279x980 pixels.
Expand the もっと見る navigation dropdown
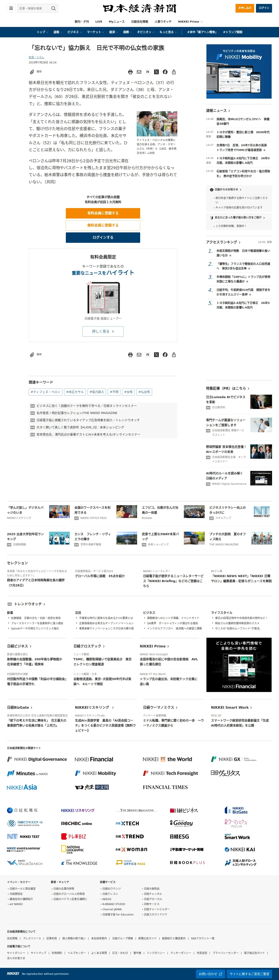(x=168, y=32)
